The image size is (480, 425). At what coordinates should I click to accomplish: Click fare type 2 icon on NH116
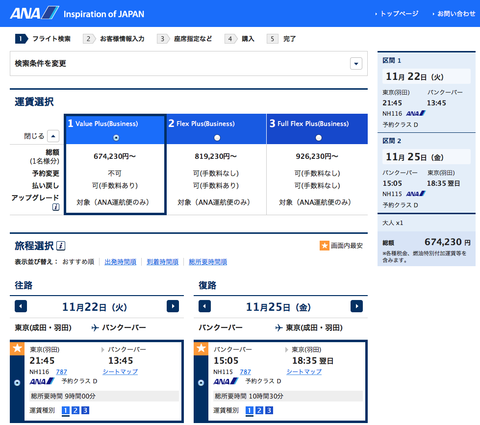click(x=75, y=410)
